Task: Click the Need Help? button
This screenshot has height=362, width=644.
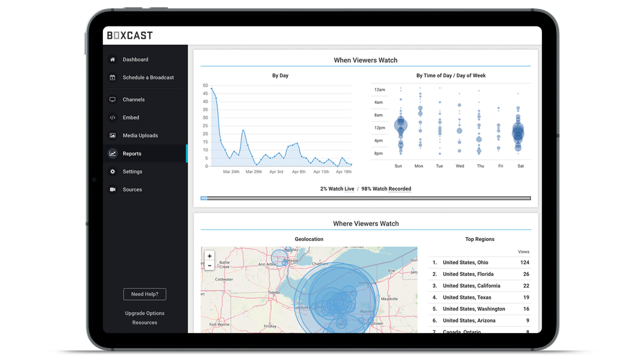Action: [x=144, y=294]
